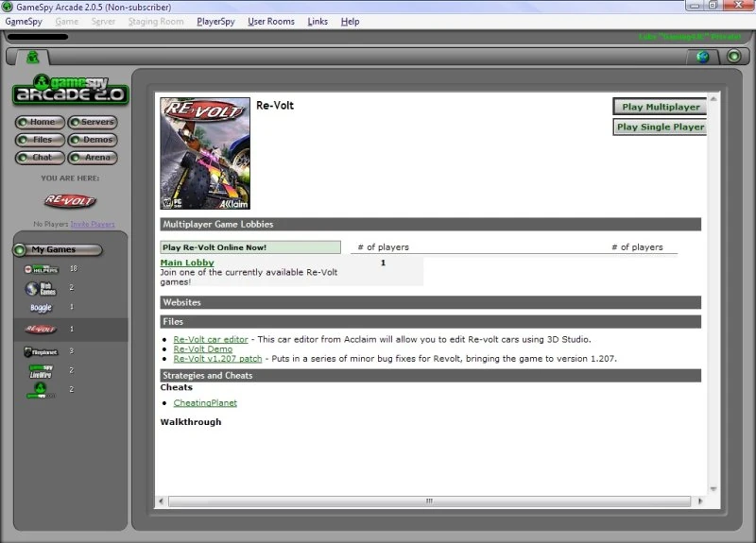Click the Strategies and Cheats header
Image resolution: width=756 pixels, height=543 pixels.
click(431, 376)
